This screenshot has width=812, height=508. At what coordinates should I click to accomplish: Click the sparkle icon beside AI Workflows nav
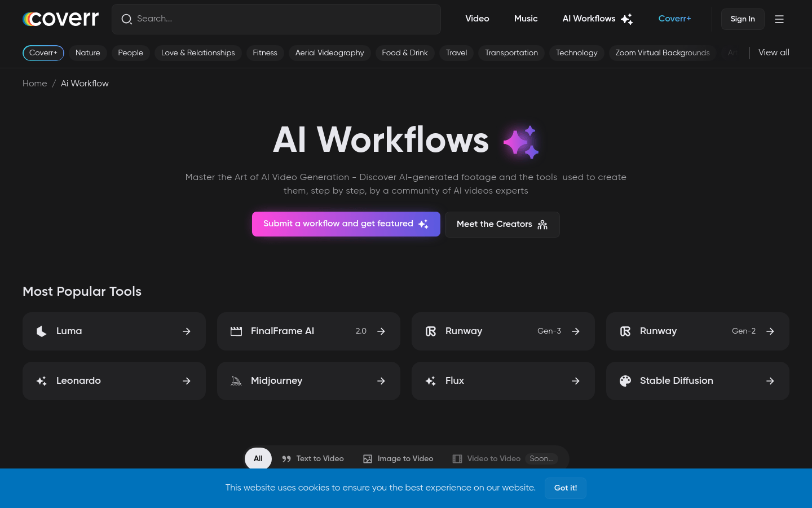(626, 19)
